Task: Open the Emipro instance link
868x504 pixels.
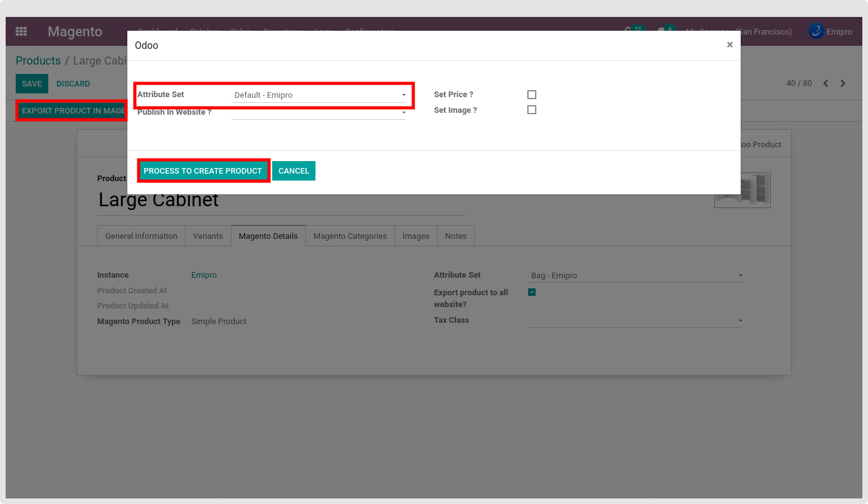Action: [x=204, y=275]
